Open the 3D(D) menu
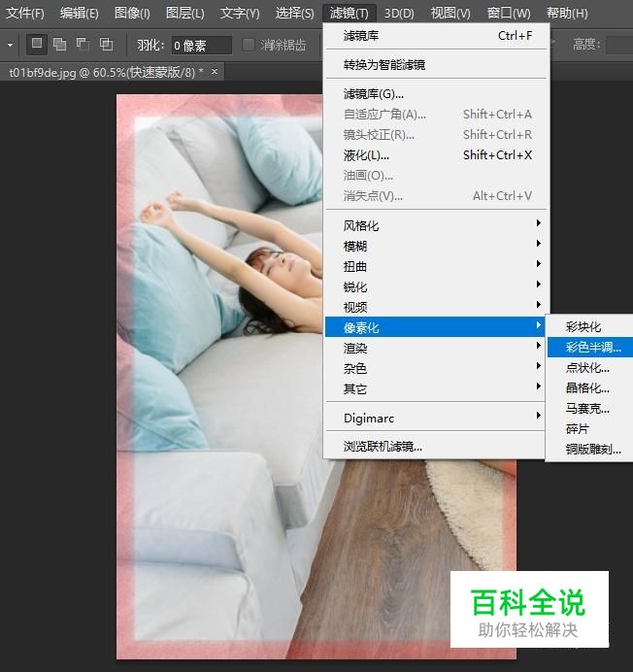This screenshot has width=633, height=672. 399,13
